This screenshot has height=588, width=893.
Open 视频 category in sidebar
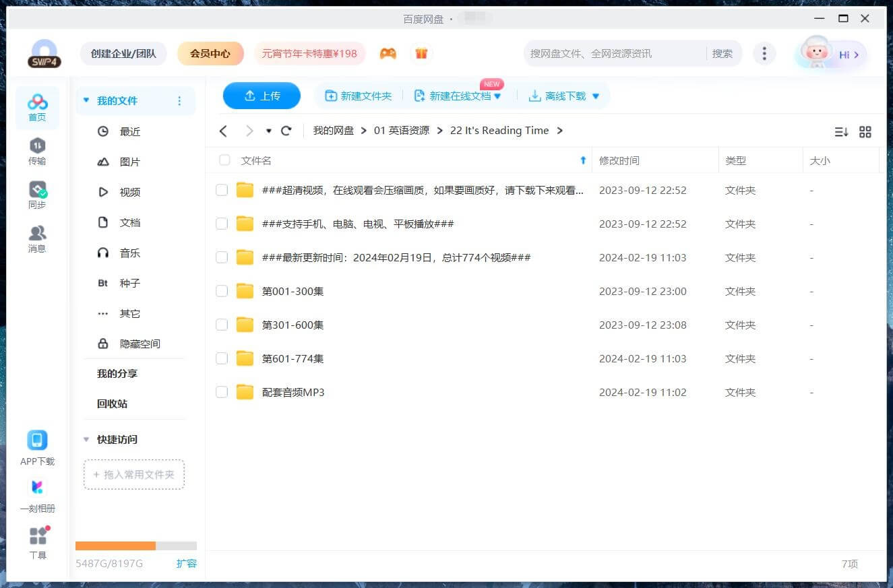[x=129, y=192]
